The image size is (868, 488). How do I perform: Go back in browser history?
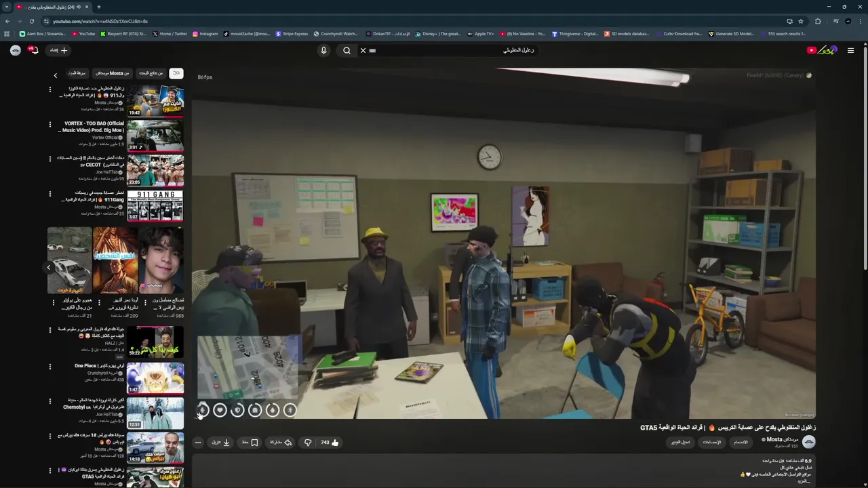pyautogui.click(x=7, y=21)
